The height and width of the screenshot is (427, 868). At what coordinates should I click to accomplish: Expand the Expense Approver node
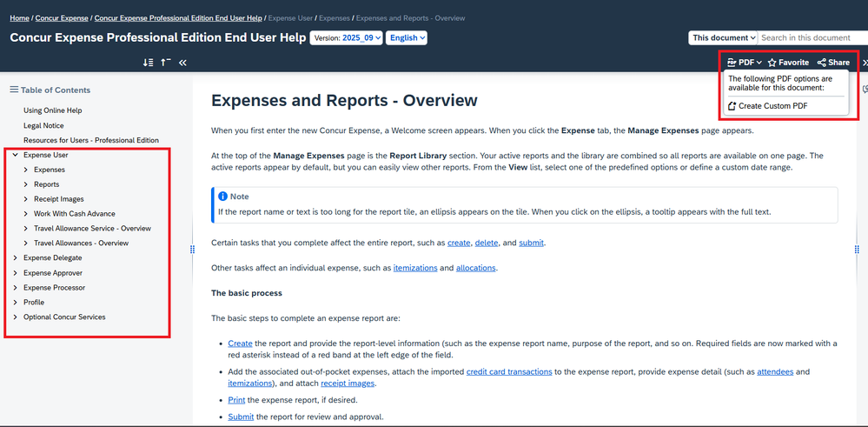point(16,273)
